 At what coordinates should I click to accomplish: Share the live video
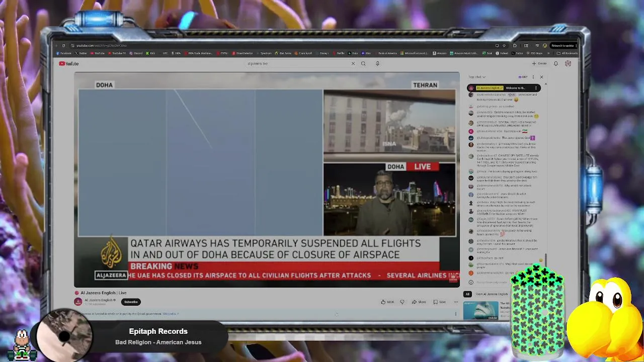(x=419, y=302)
